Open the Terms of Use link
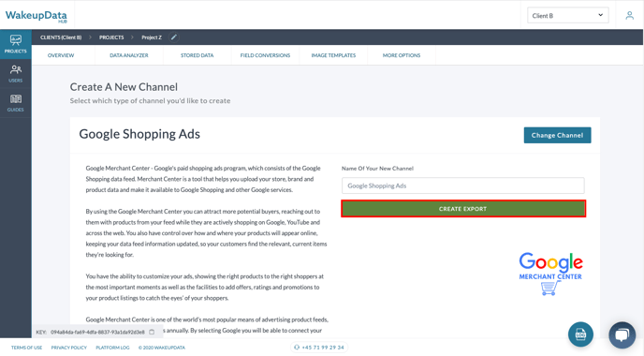 (x=26, y=348)
